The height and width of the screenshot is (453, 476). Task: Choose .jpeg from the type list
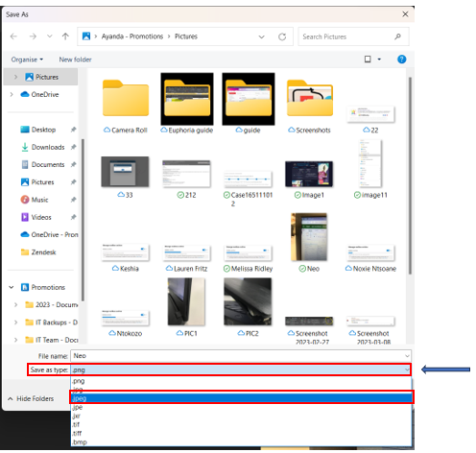(241, 398)
